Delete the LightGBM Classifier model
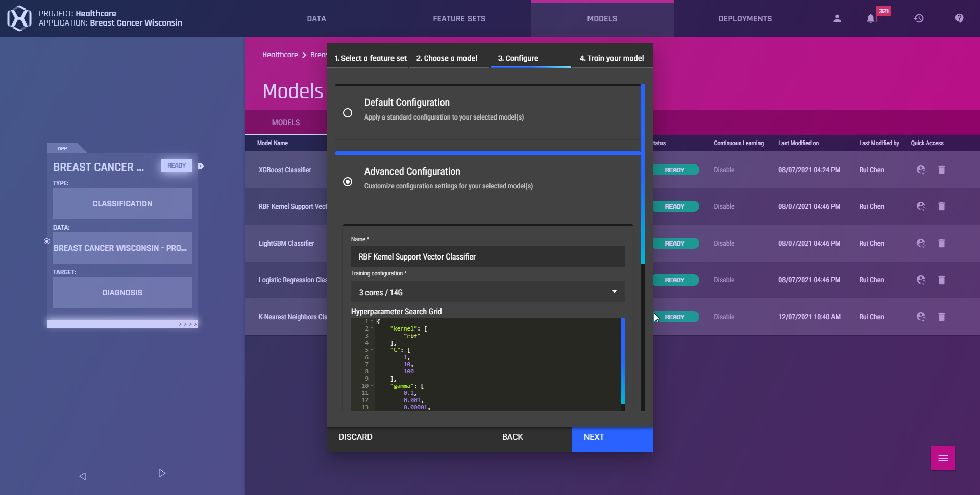Image resolution: width=980 pixels, height=495 pixels. tap(942, 243)
